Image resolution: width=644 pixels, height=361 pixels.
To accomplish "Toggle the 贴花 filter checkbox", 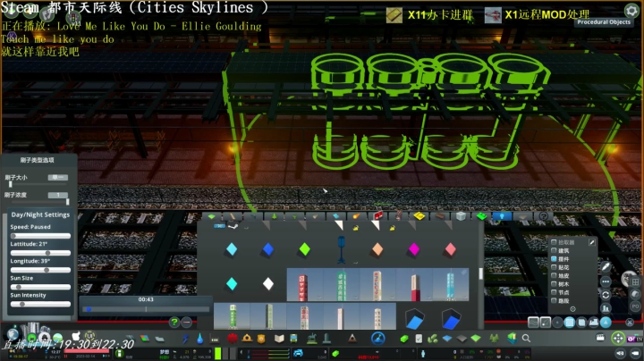I will 554,267.
